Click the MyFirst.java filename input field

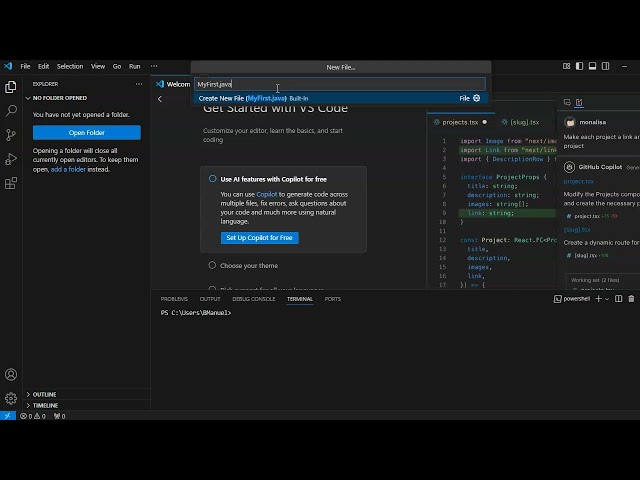click(340, 84)
